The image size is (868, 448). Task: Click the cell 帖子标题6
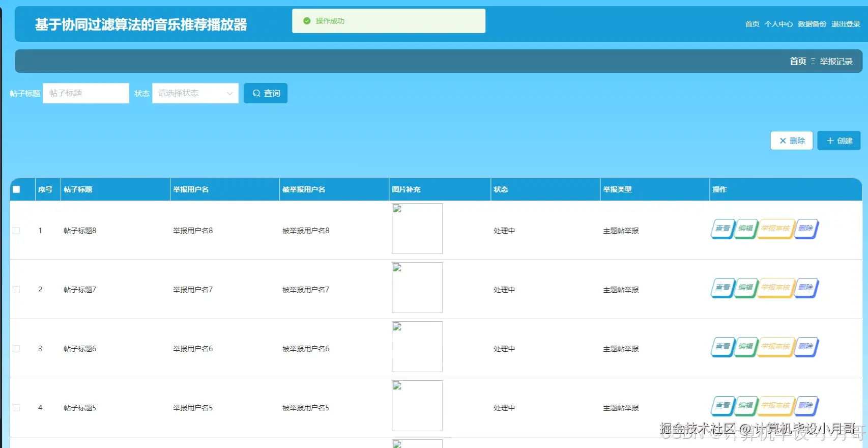click(x=80, y=349)
